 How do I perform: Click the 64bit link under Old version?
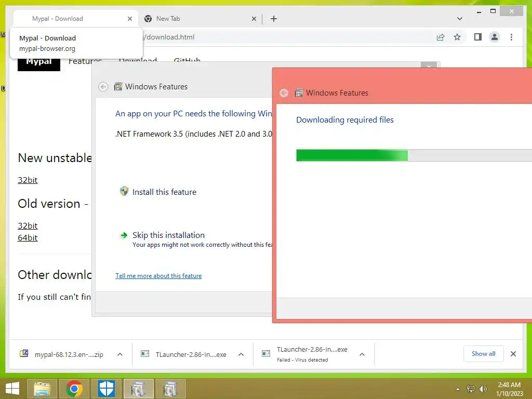28,237
